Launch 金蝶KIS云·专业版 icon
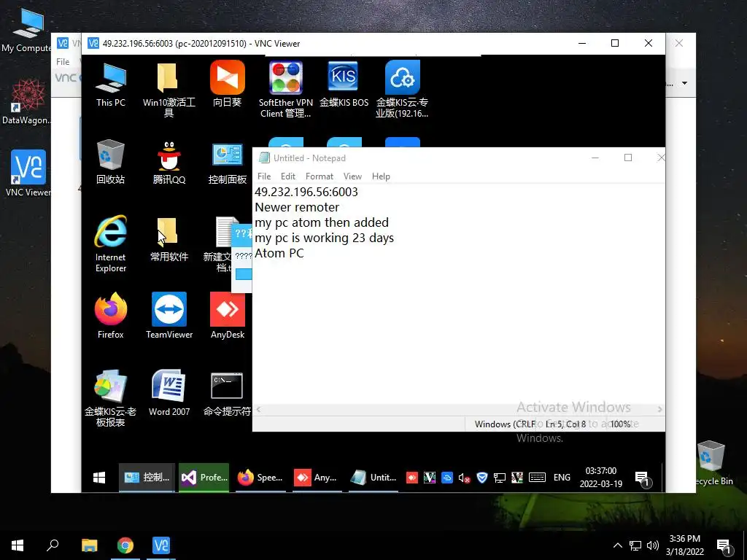747x560 pixels. (x=402, y=90)
